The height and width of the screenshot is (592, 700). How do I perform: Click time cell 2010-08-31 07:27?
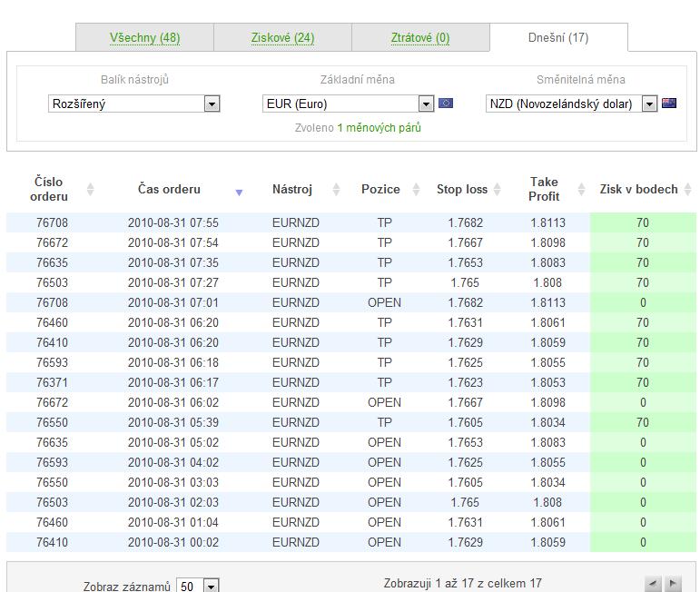173,283
